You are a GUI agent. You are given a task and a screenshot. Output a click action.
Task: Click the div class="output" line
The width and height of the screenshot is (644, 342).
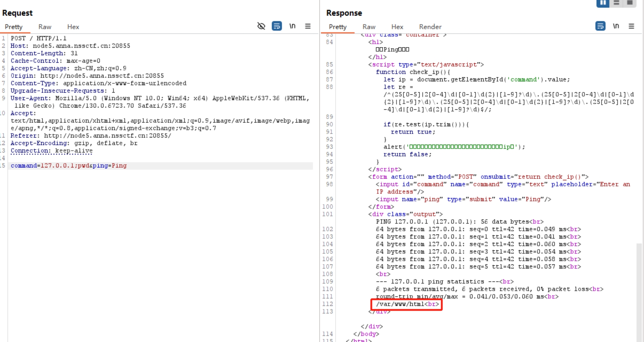pos(405,214)
